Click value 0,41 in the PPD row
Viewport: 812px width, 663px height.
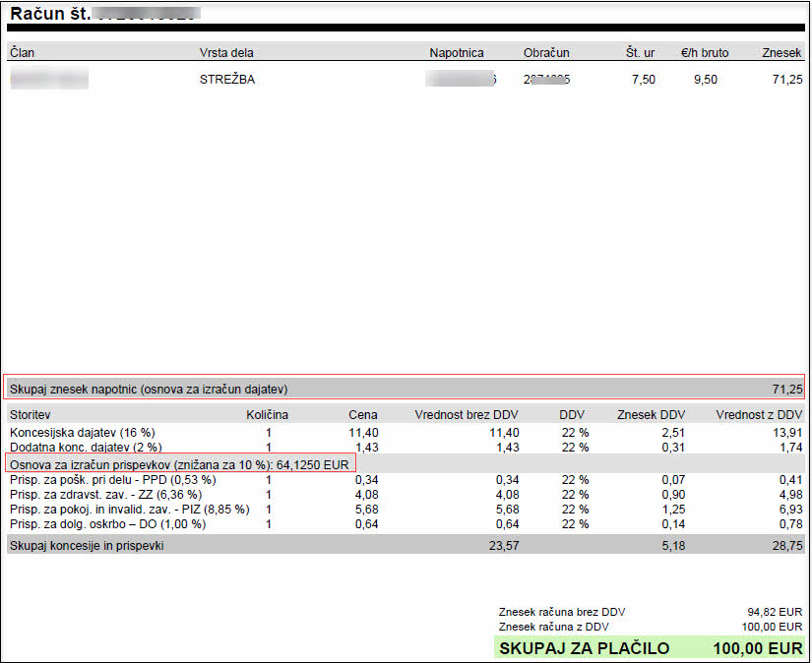tap(790, 480)
